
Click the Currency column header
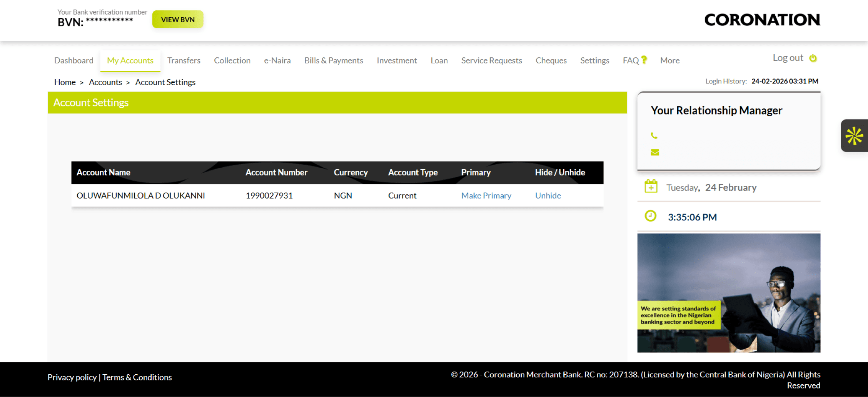(351, 172)
